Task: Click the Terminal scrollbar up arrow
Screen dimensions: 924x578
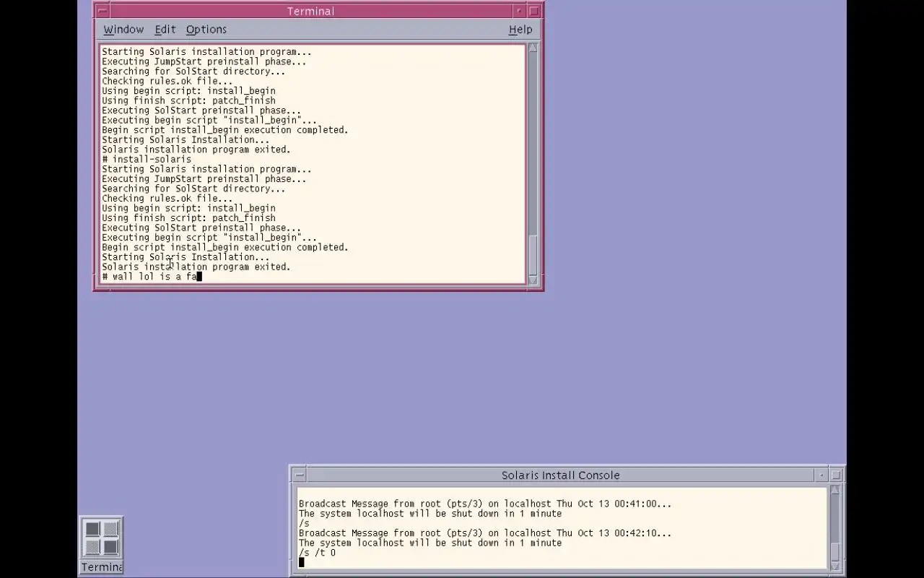Action: [533, 48]
